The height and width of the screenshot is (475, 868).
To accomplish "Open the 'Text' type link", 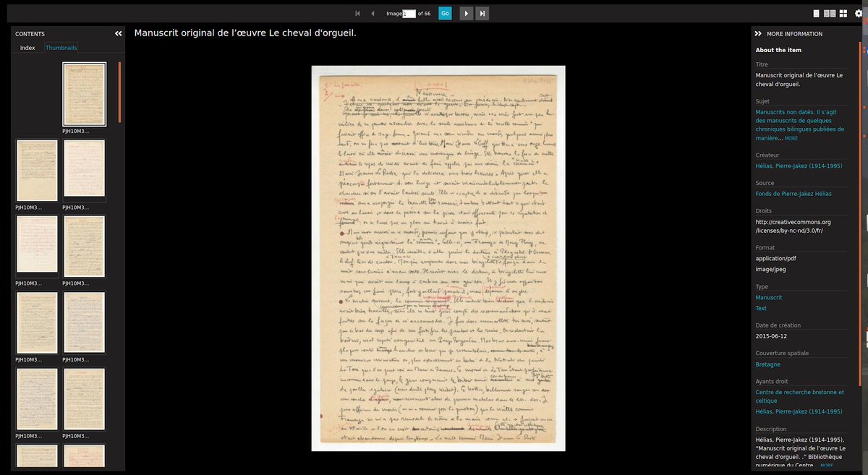I will click(761, 309).
